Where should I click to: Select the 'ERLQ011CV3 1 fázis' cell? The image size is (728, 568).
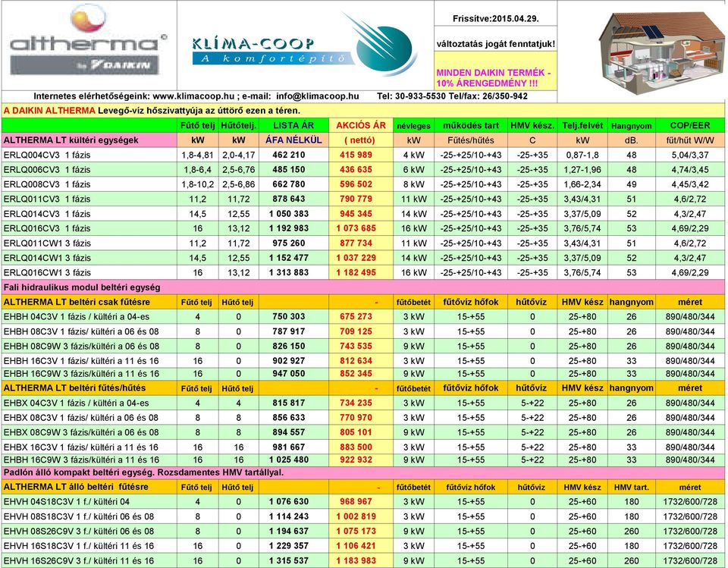tap(89, 199)
